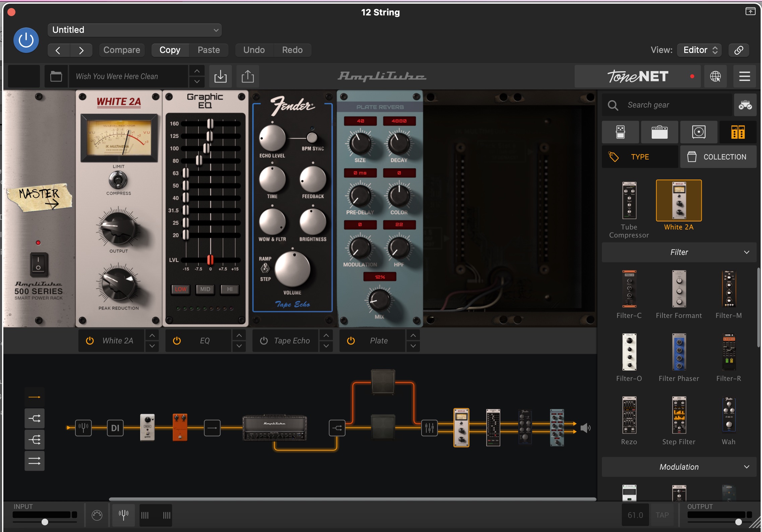Click the tuner node in signal chain

click(x=83, y=428)
